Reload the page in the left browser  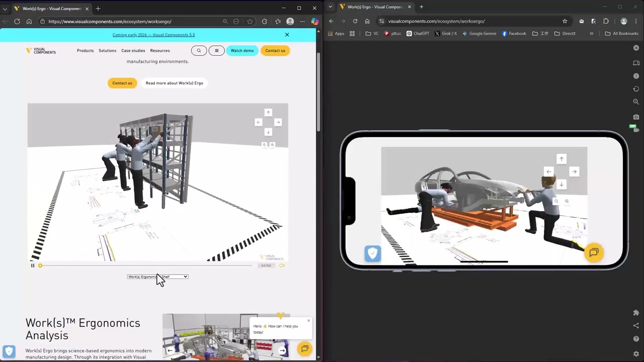coord(17,21)
